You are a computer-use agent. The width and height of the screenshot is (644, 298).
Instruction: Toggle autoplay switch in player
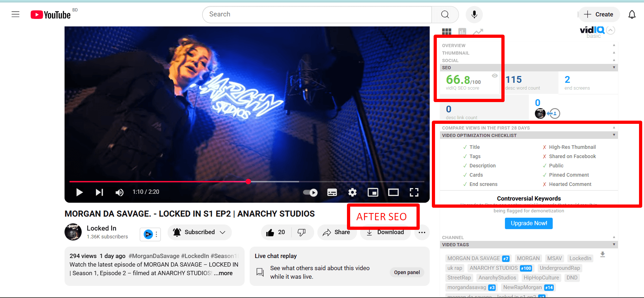click(310, 193)
